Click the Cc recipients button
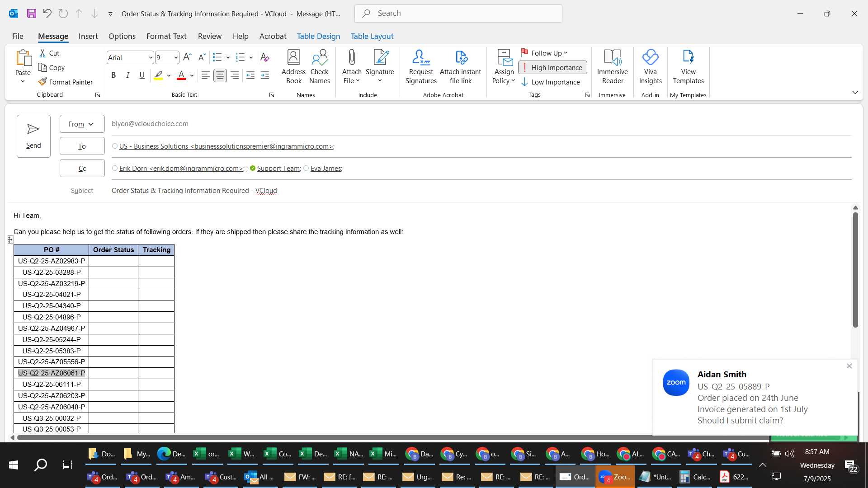The image size is (868, 488). pyautogui.click(x=82, y=168)
